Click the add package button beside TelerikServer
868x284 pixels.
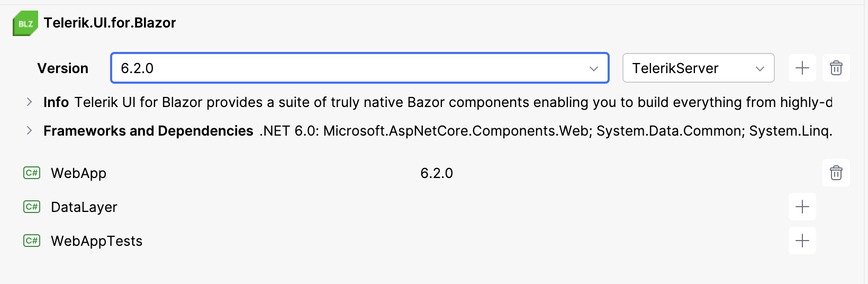coord(802,68)
